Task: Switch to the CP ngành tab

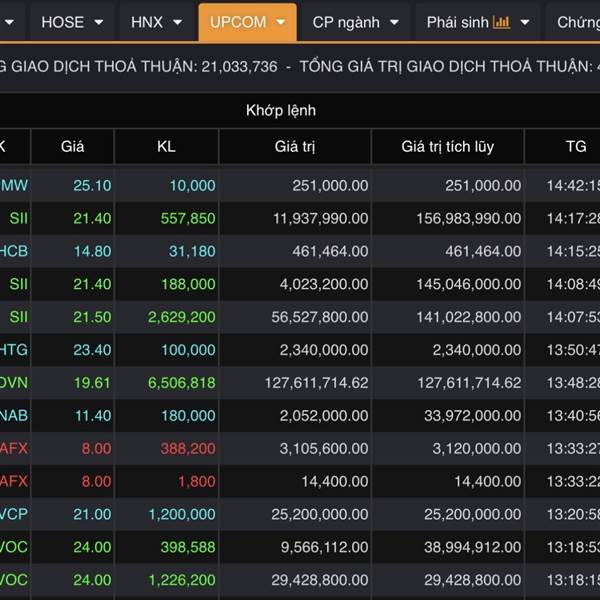Action: (346, 22)
